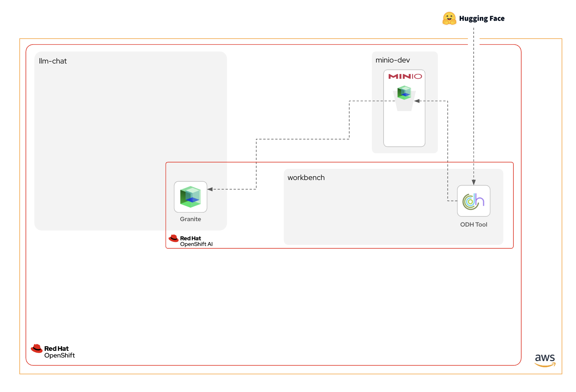Viewport: 576px width, 392px height.
Task: Select the llm-chat namespace label
Action: 53,61
